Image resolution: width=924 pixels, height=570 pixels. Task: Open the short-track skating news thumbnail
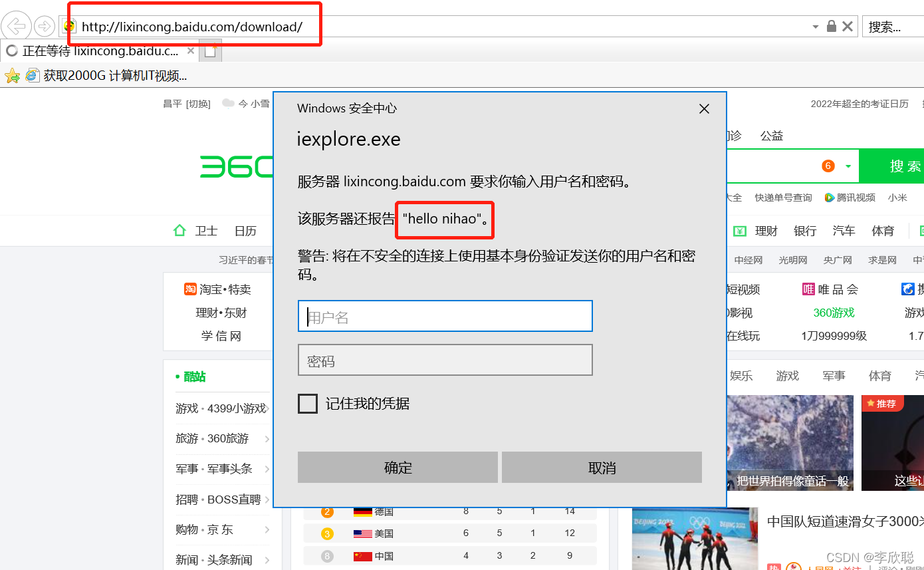pos(695,539)
